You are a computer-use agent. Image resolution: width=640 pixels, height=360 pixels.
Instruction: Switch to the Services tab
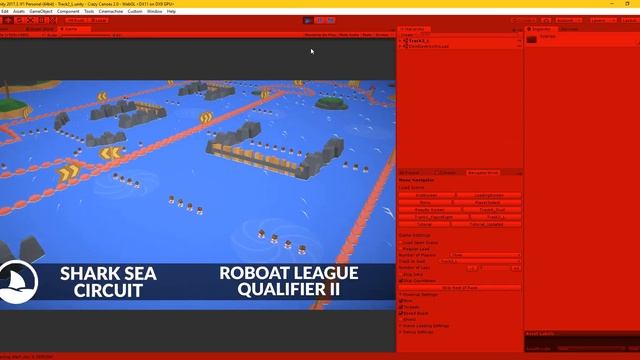click(569, 29)
